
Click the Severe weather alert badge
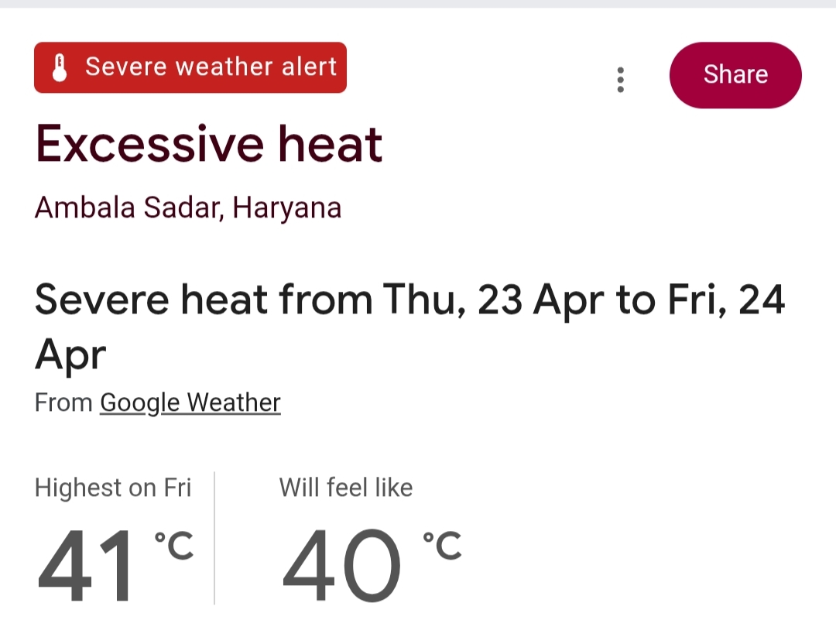[x=190, y=67]
